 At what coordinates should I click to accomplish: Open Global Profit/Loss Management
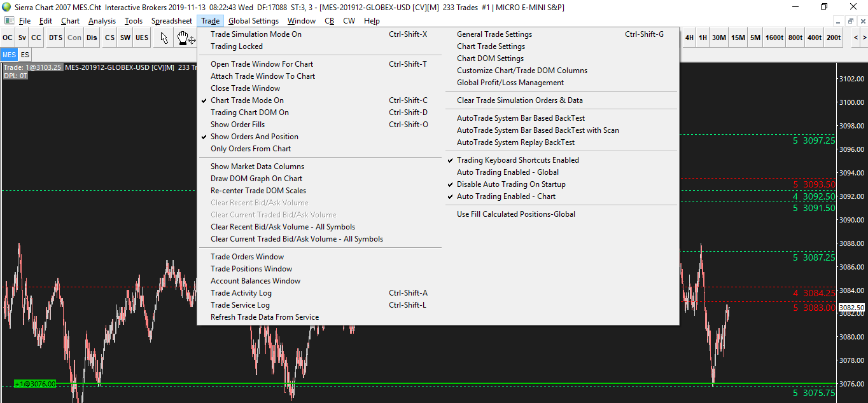[x=562, y=83]
